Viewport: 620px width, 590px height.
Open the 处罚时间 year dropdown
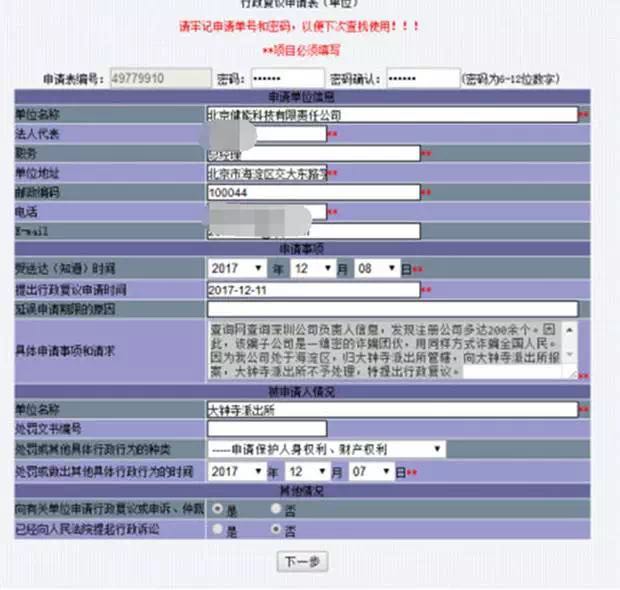[x=237, y=470]
